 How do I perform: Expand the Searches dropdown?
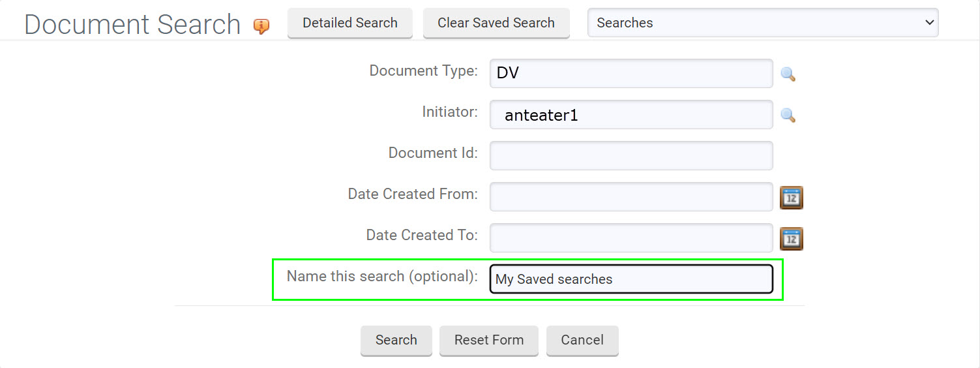[763, 23]
